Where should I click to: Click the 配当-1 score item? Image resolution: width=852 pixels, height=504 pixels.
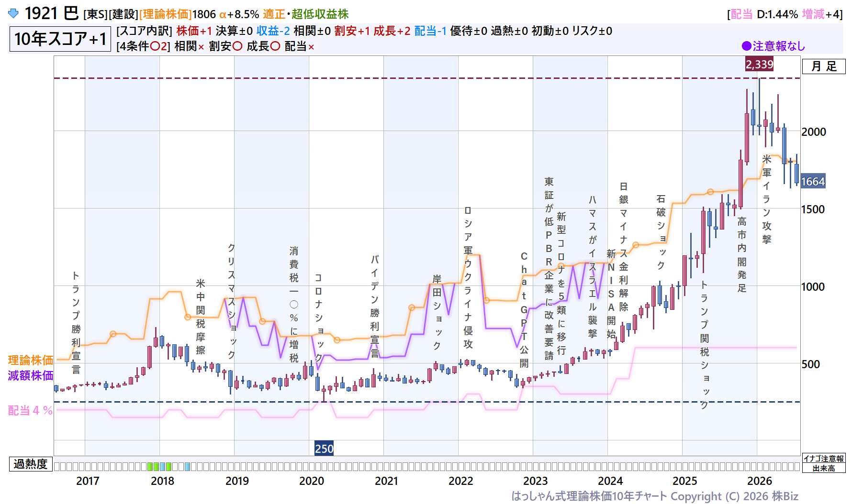point(430,31)
